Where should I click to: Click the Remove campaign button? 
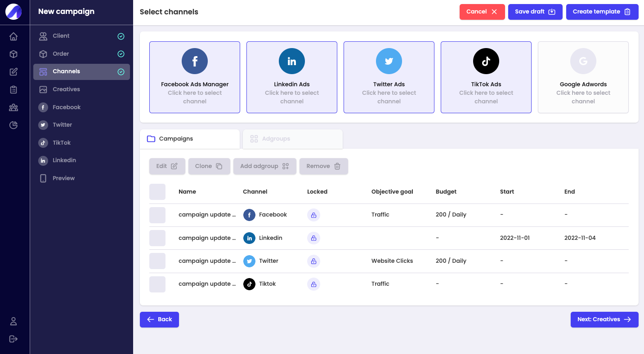click(324, 166)
